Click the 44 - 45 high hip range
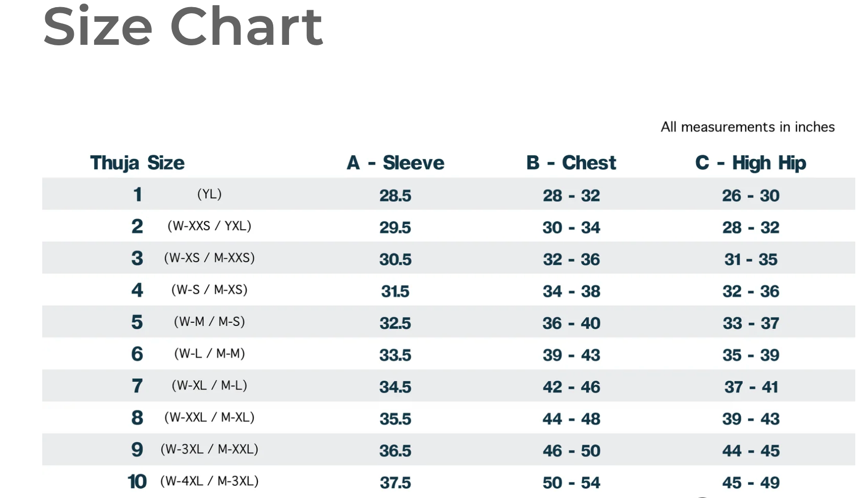The image size is (868, 498). tap(751, 451)
